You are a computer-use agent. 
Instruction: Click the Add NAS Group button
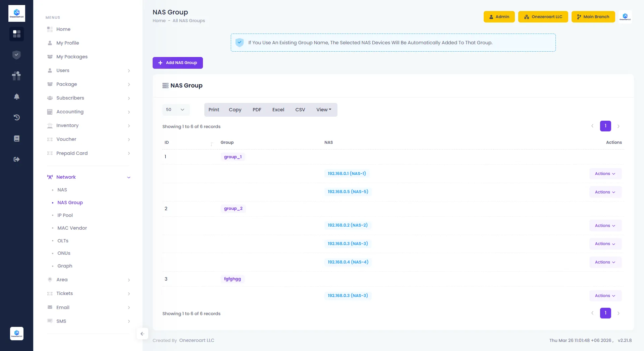pos(178,63)
